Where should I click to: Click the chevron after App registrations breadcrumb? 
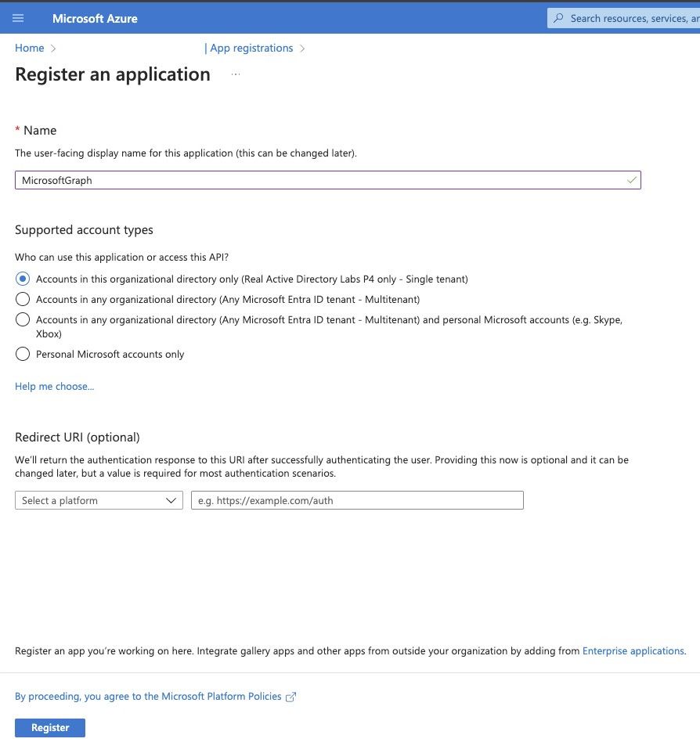(301, 48)
